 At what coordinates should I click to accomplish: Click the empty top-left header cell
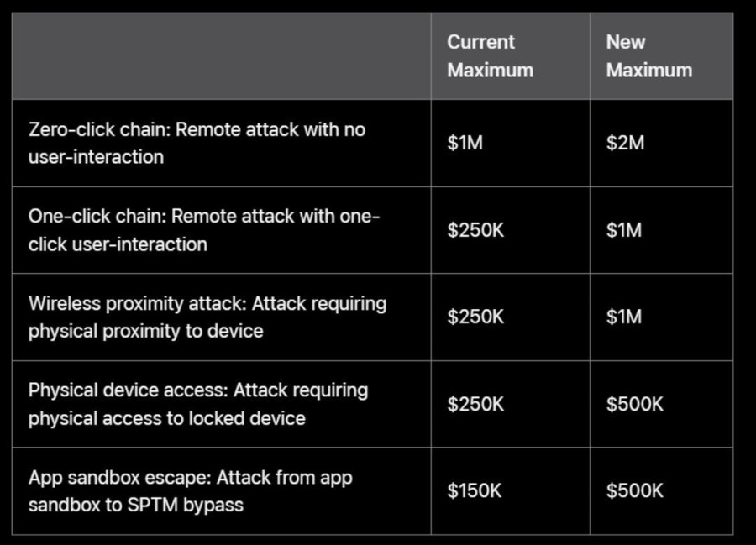tap(221, 56)
